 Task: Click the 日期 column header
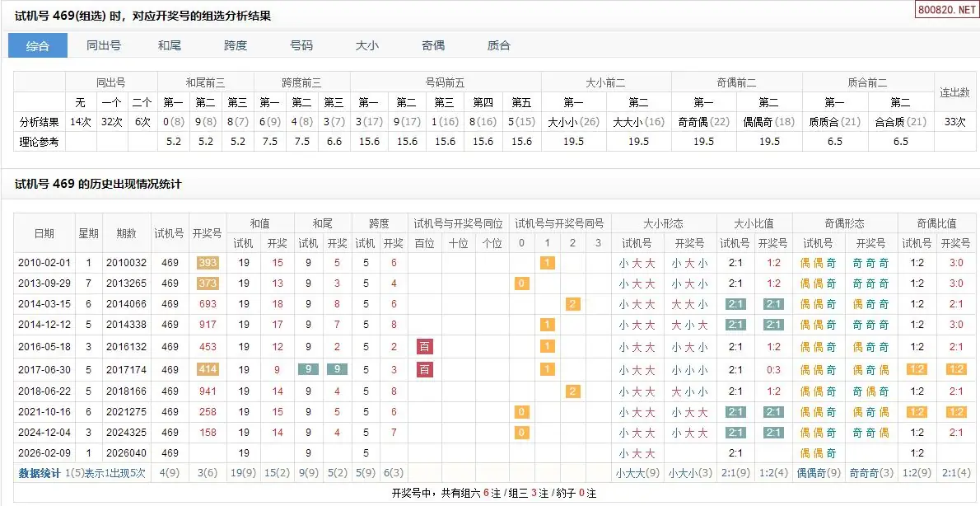tap(44, 233)
